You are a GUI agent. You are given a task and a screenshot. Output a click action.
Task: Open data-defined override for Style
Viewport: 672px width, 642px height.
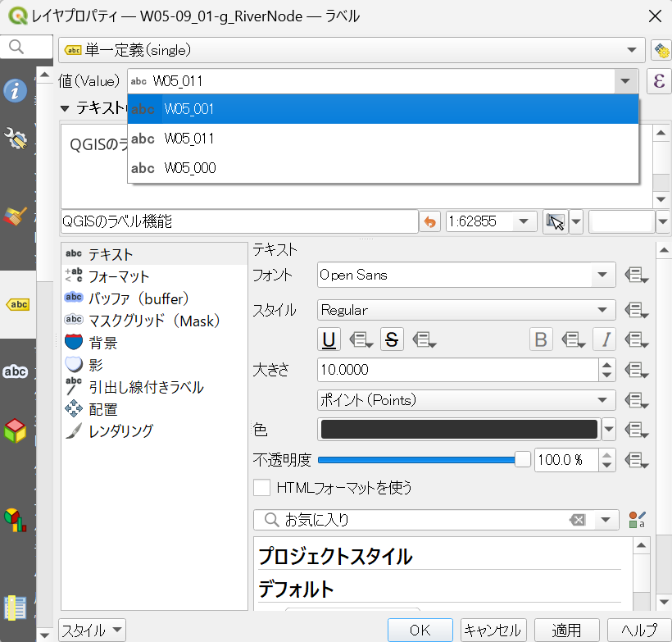tap(637, 310)
